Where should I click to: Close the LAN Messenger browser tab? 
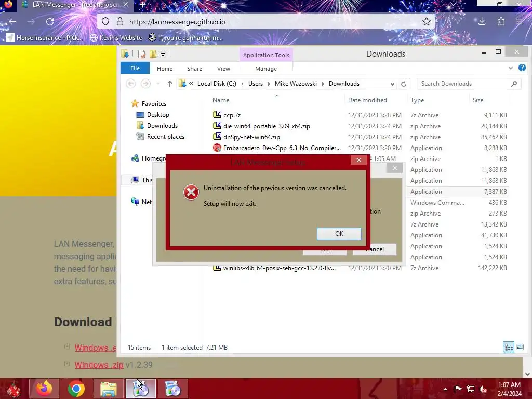click(126, 5)
